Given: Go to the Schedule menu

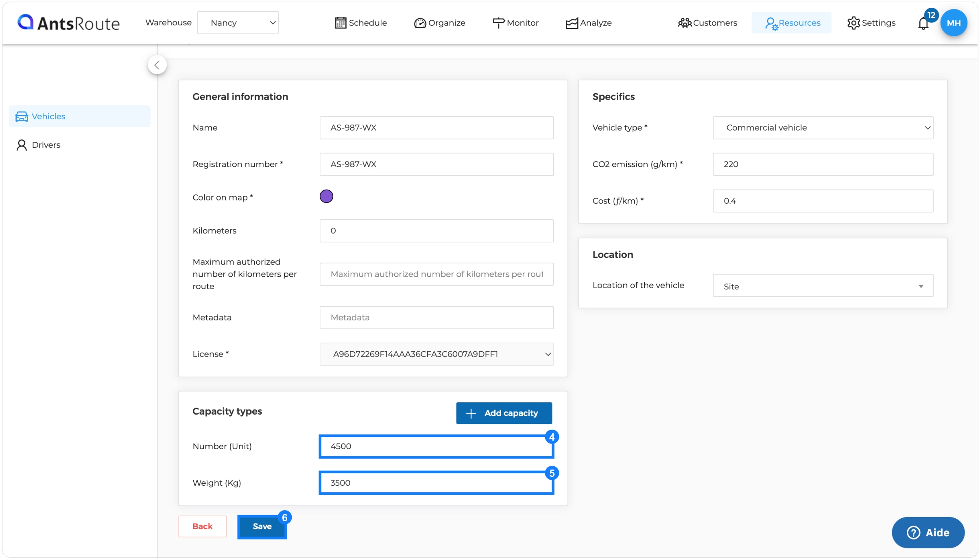Looking at the screenshot, I should coord(361,23).
